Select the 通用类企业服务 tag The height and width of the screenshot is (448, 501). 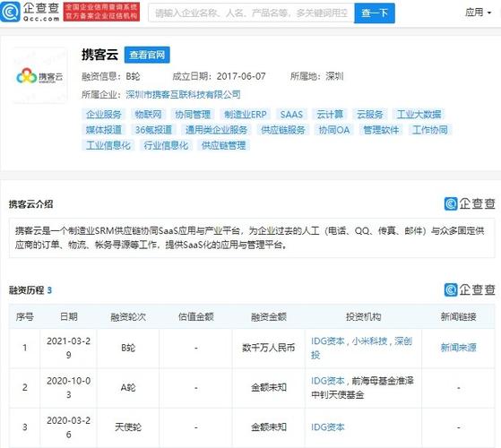(x=217, y=130)
